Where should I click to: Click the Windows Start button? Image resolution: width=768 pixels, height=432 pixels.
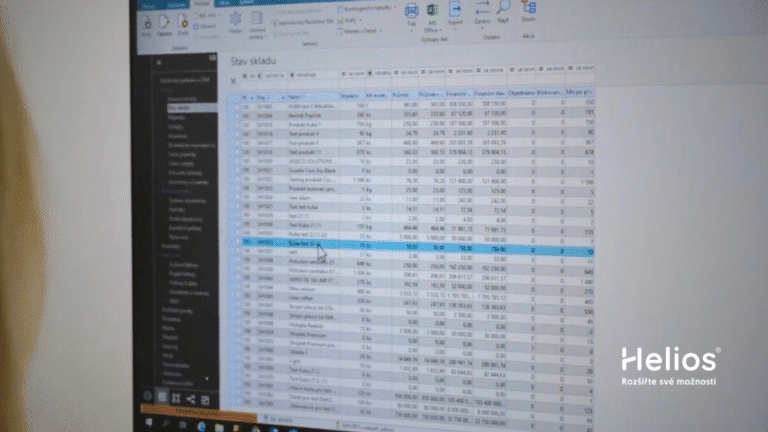(150, 424)
